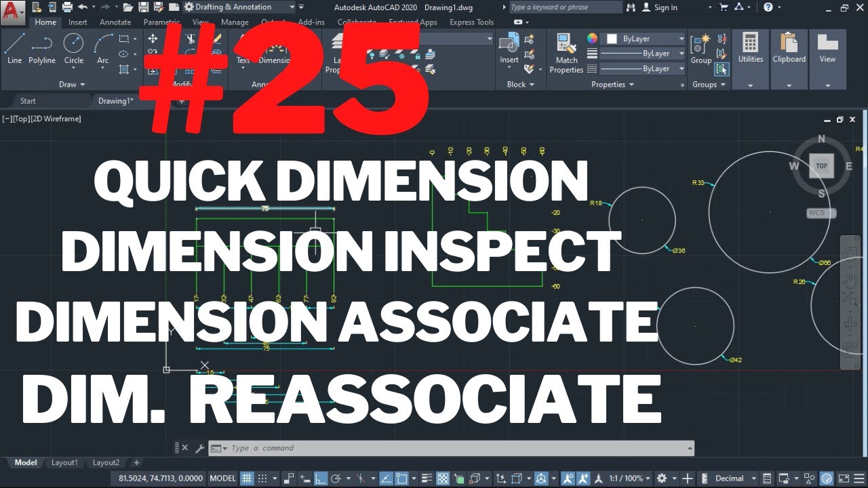The width and height of the screenshot is (868, 488).
Task: Select the Line draw tool
Action: point(14,49)
